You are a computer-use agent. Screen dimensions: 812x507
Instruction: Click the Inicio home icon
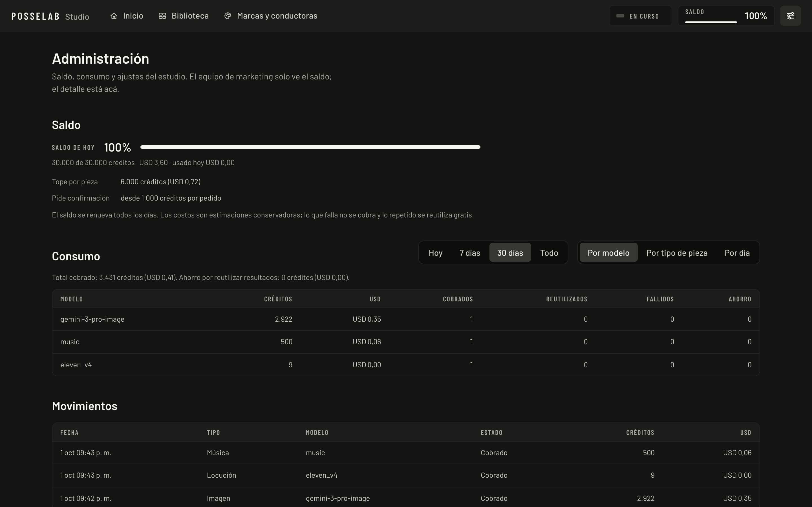[114, 16]
